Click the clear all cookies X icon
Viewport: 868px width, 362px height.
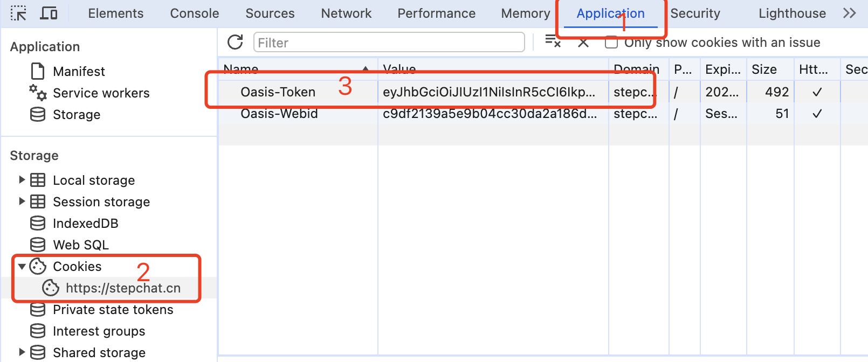point(583,41)
